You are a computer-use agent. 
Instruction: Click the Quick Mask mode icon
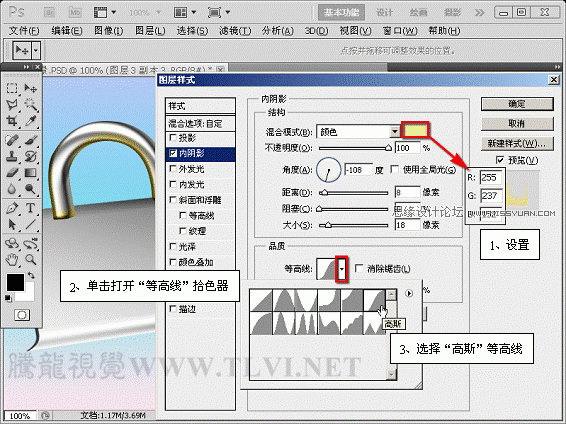22,315
